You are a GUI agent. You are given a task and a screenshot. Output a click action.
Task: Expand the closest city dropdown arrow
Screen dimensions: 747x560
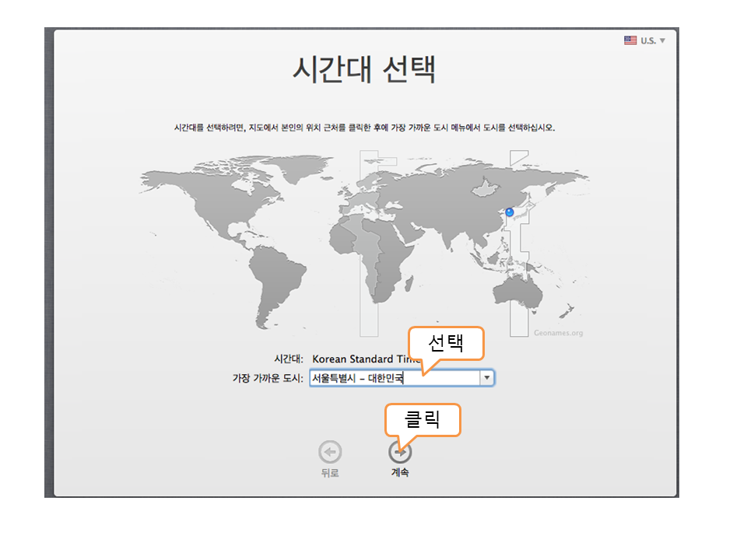(487, 378)
